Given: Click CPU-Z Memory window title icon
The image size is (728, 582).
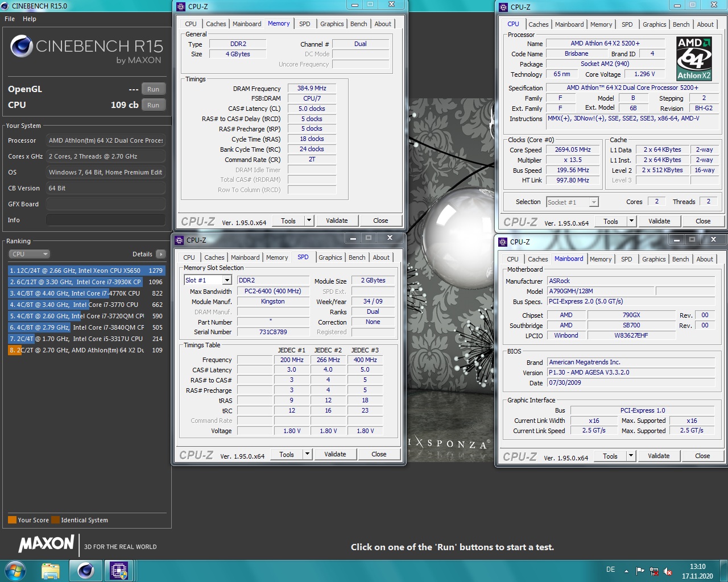Looking at the screenshot, I should tap(181, 6).
